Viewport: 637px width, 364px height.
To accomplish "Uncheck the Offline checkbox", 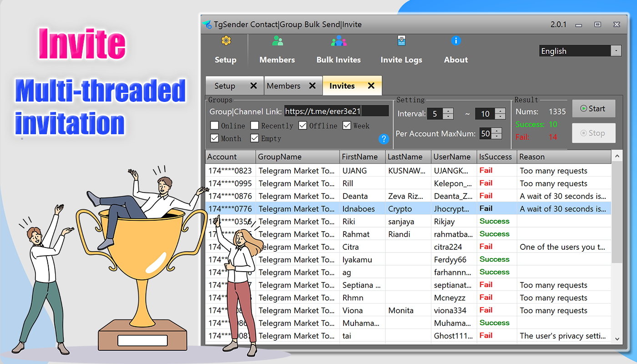I will coord(303,126).
